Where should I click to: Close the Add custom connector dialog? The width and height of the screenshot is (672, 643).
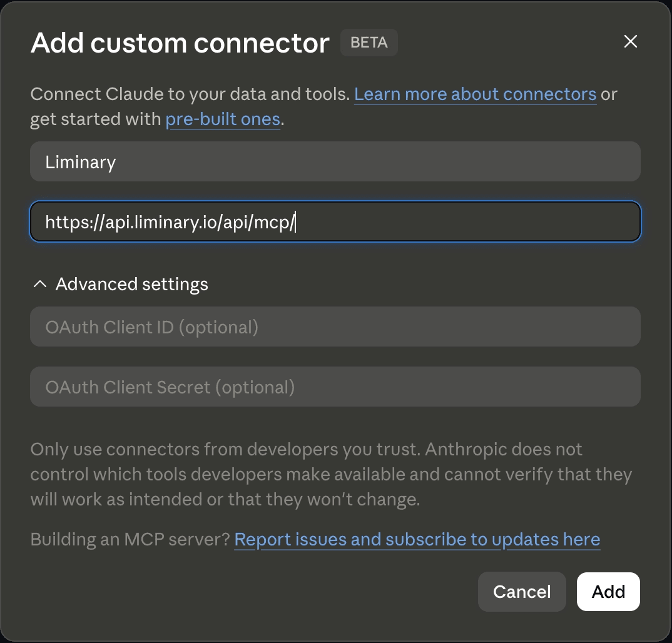(x=631, y=41)
